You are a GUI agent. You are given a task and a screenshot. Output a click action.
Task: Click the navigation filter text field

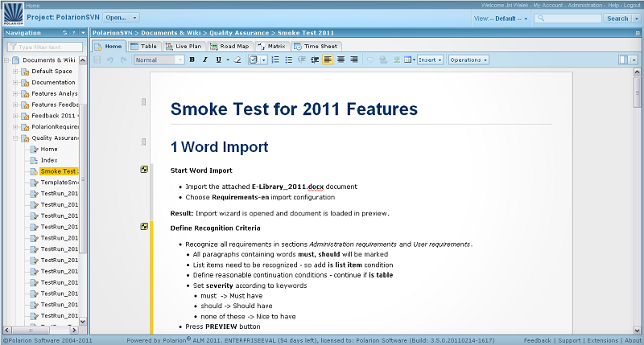tap(45, 47)
